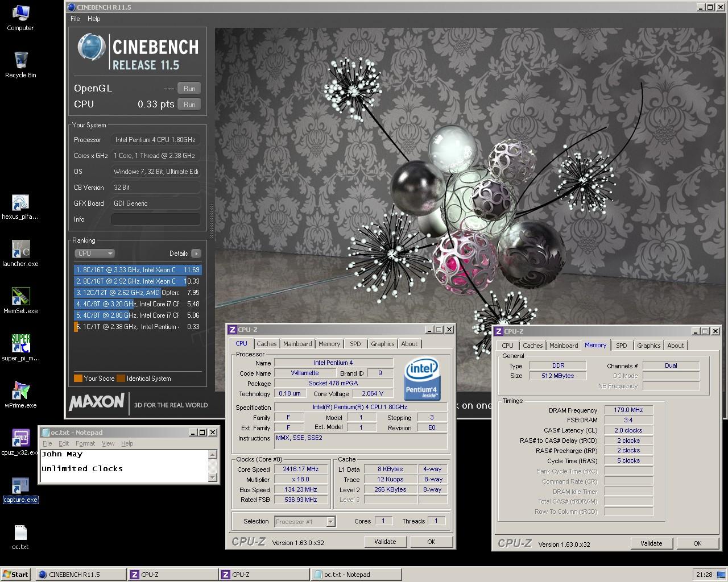The height and width of the screenshot is (582, 728).
Task: Switch to CPU tab in right CPU-Z window
Action: tap(507, 346)
